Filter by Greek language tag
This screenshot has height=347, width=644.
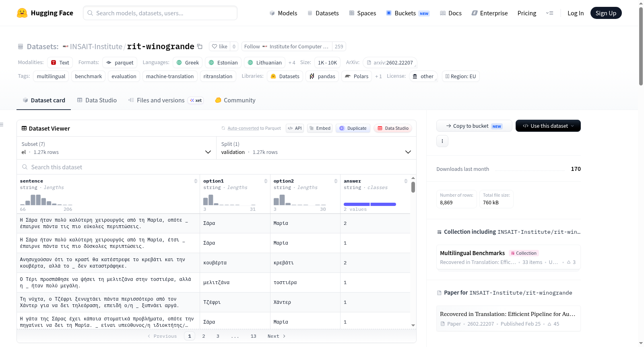pos(188,62)
